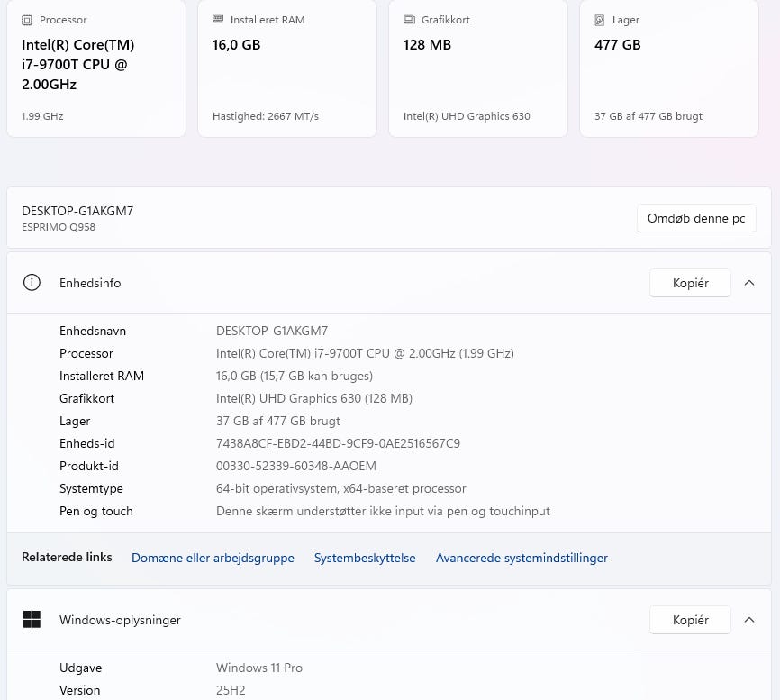
Task: Click the Produkt-id row label
Action: (89, 466)
